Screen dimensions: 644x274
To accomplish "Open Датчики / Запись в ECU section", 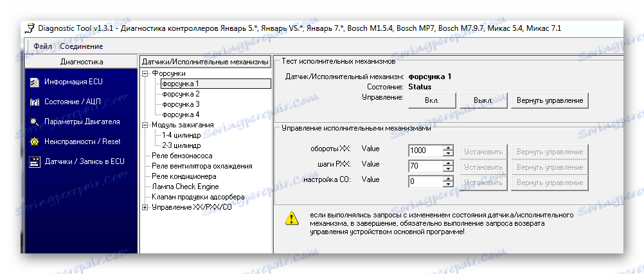I will [84, 161].
